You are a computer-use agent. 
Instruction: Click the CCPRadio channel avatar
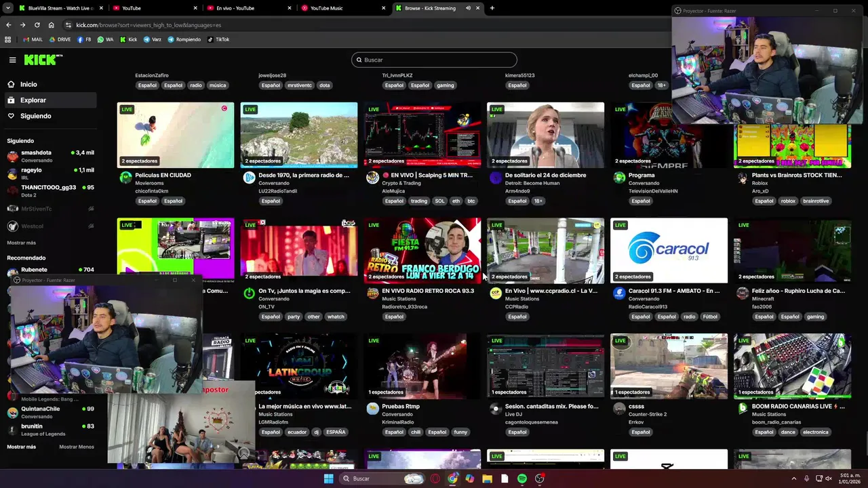(496, 293)
